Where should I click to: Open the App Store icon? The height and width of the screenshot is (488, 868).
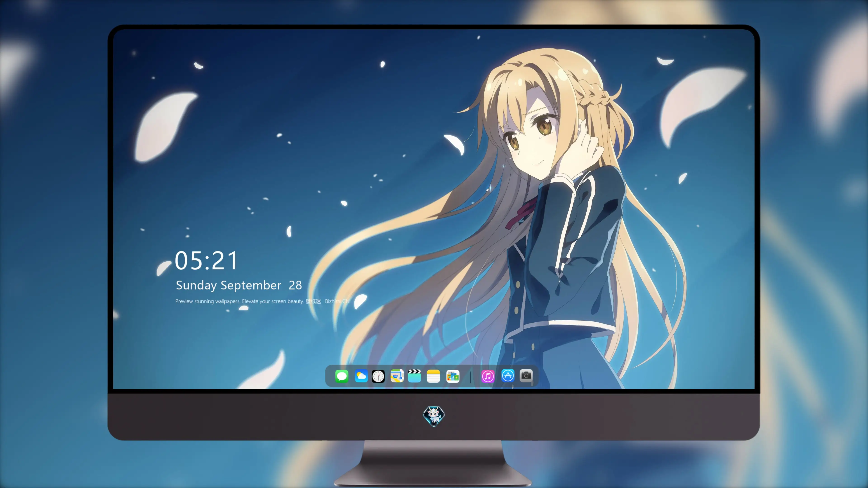click(508, 375)
